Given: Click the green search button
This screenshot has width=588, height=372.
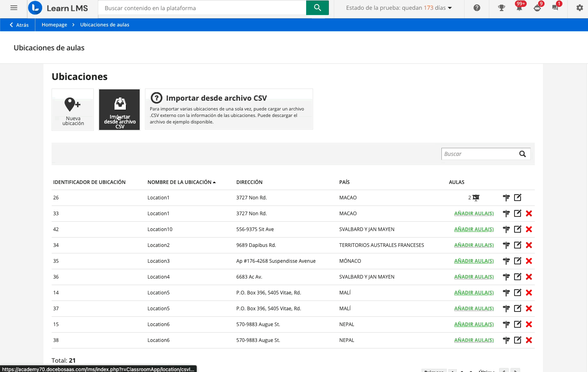Looking at the screenshot, I should [318, 8].
